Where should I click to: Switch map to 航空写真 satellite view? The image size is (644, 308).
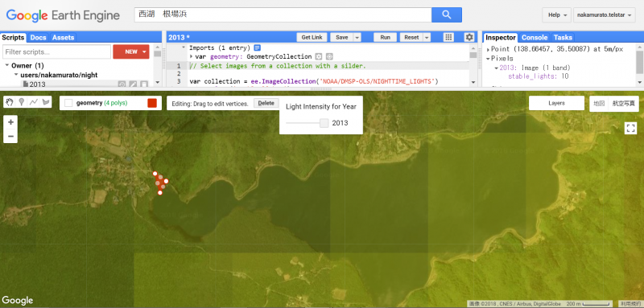click(623, 104)
